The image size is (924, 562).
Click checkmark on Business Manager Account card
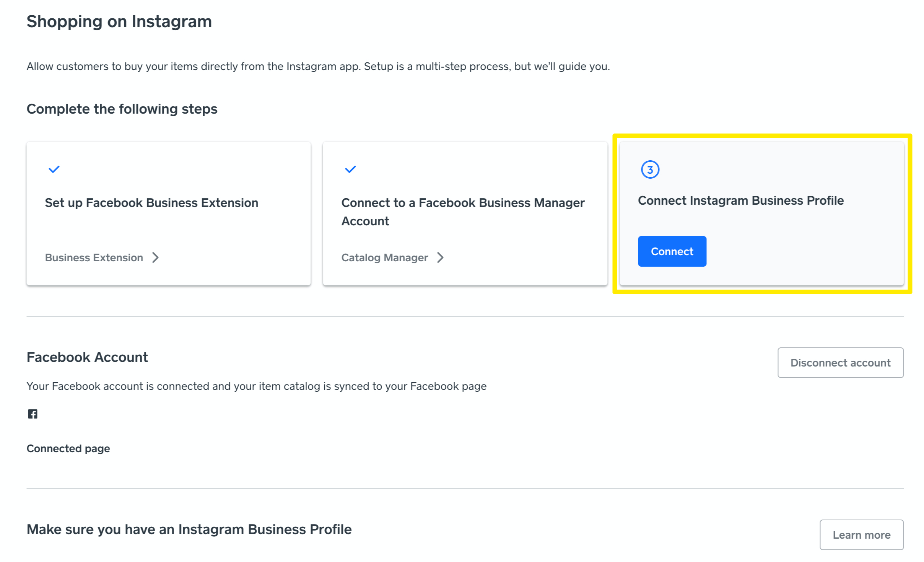350,169
